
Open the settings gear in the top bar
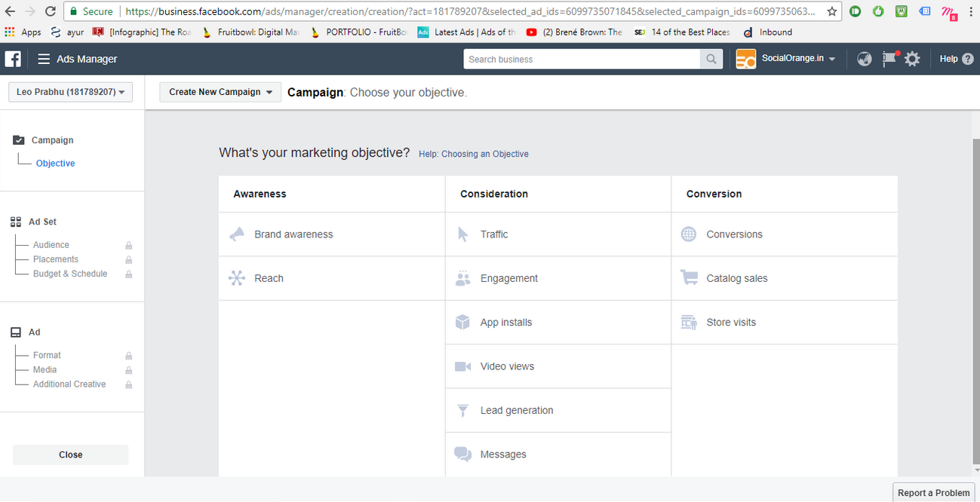click(x=912, y=58)
